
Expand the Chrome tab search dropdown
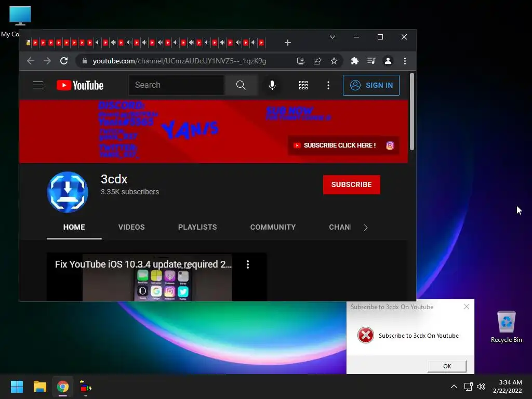click(332, 37)
